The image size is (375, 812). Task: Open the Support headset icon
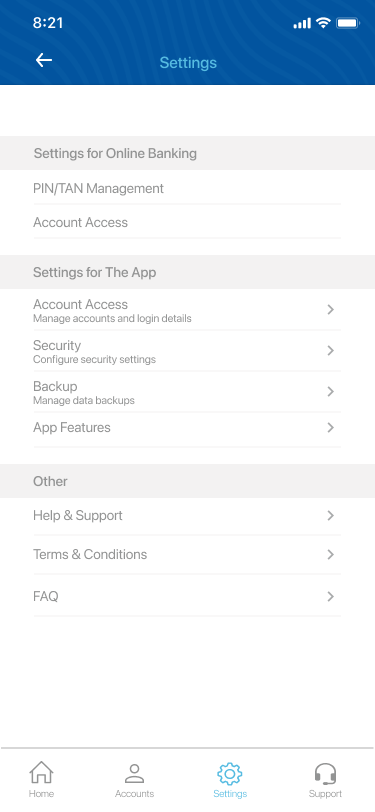325,774
